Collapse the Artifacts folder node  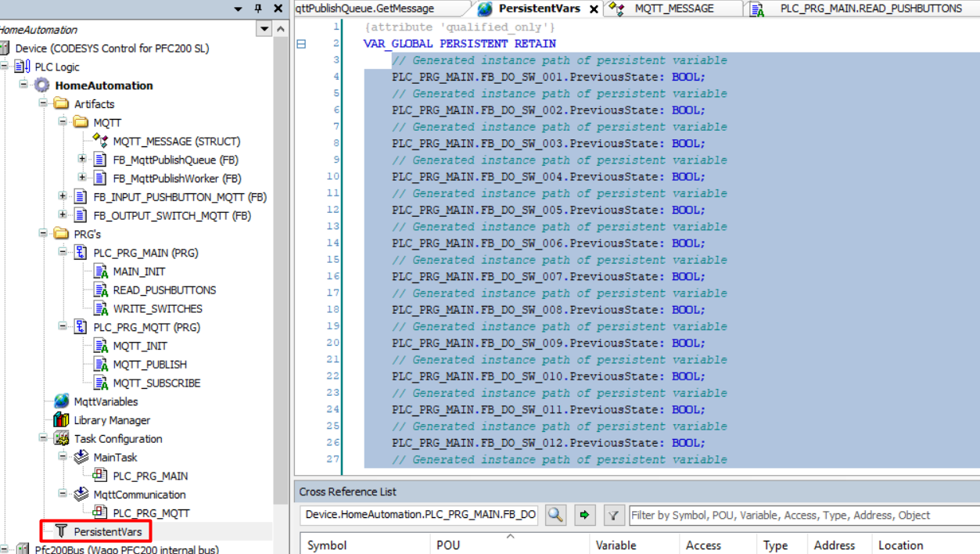click(43, 103)
